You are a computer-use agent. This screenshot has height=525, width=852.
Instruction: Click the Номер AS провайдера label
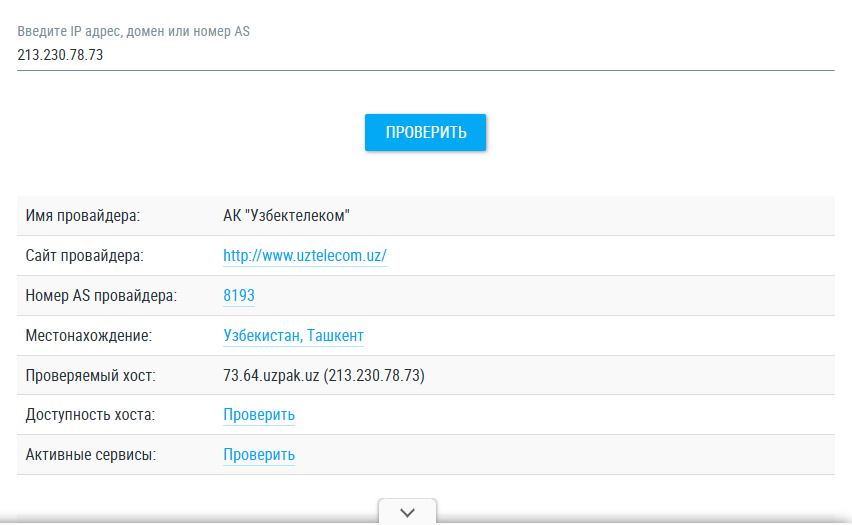[101, 295]
